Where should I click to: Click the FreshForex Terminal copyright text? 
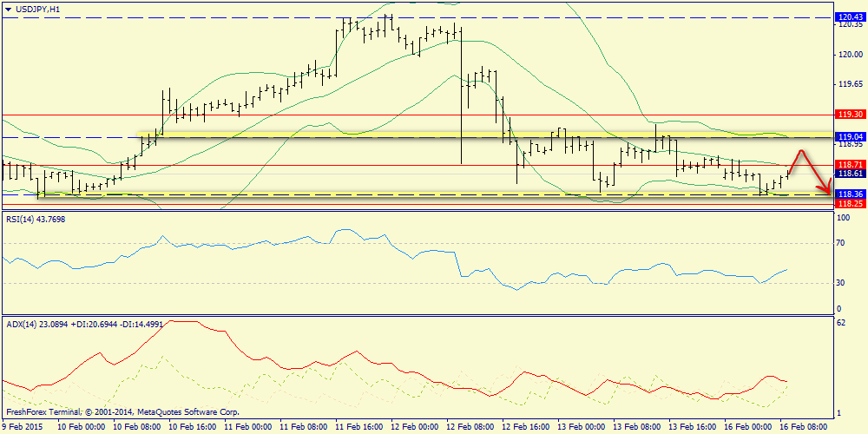tap(122, 412)
